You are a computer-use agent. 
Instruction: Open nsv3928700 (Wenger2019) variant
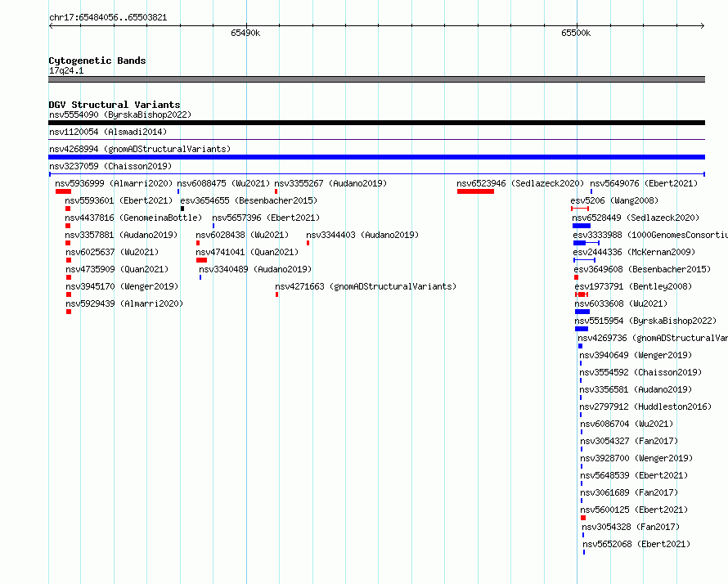tap(636, 458)
